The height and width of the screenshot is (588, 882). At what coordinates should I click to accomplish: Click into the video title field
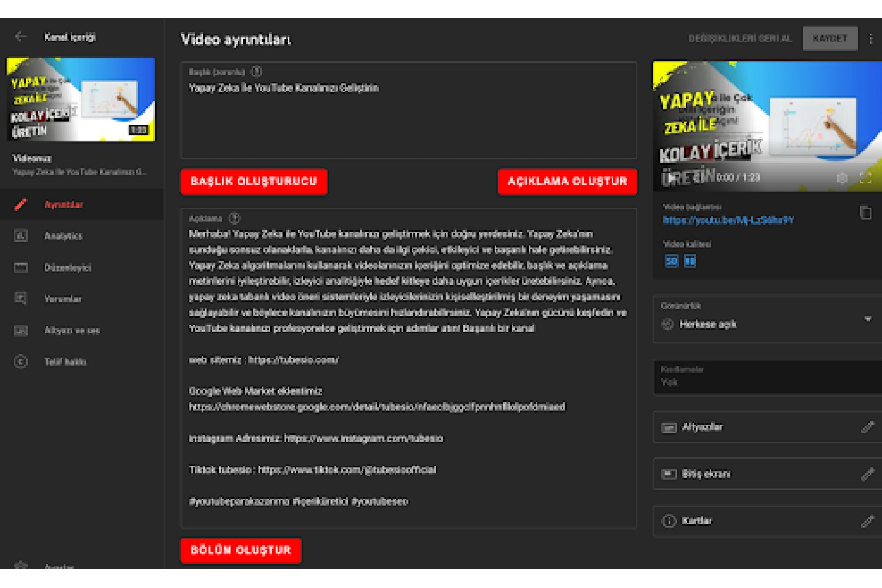pyautogui.click(x=409, y=111)
